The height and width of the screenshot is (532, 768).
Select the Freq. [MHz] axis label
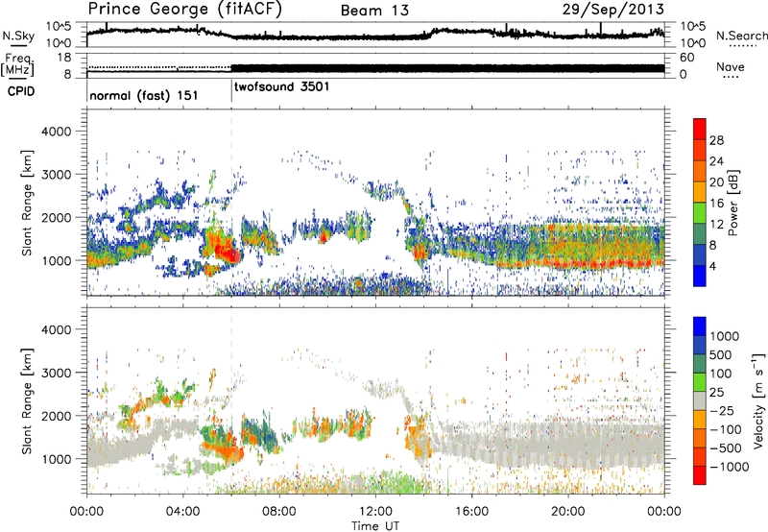pos(17,65)
